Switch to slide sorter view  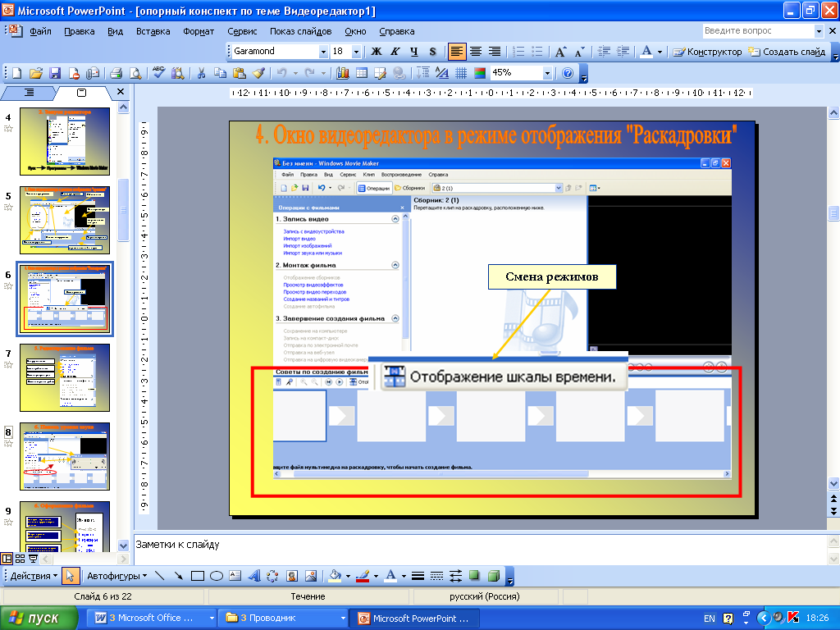click(20, 559)
